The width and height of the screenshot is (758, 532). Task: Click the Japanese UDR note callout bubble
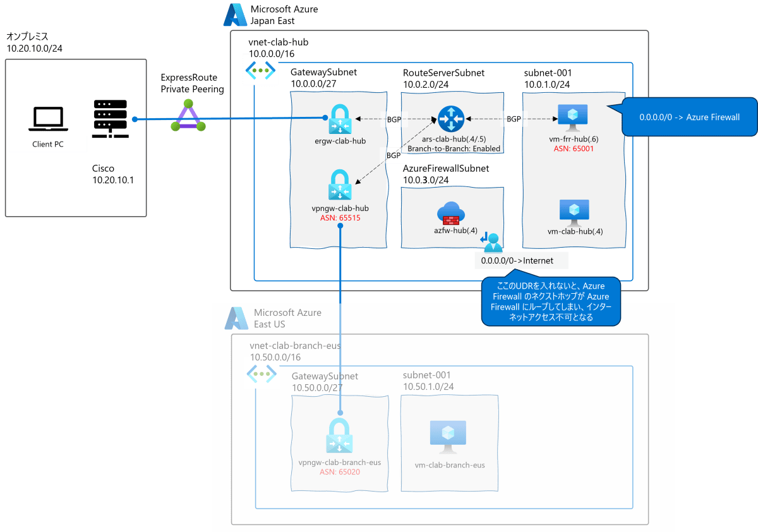550,302
